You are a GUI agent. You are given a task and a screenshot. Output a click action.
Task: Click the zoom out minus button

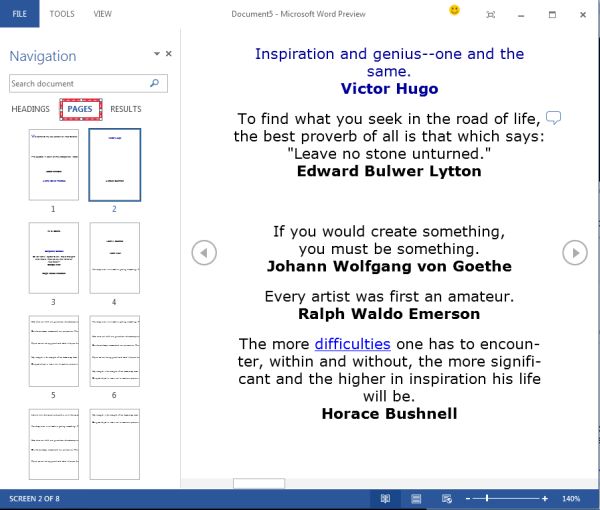468,499
